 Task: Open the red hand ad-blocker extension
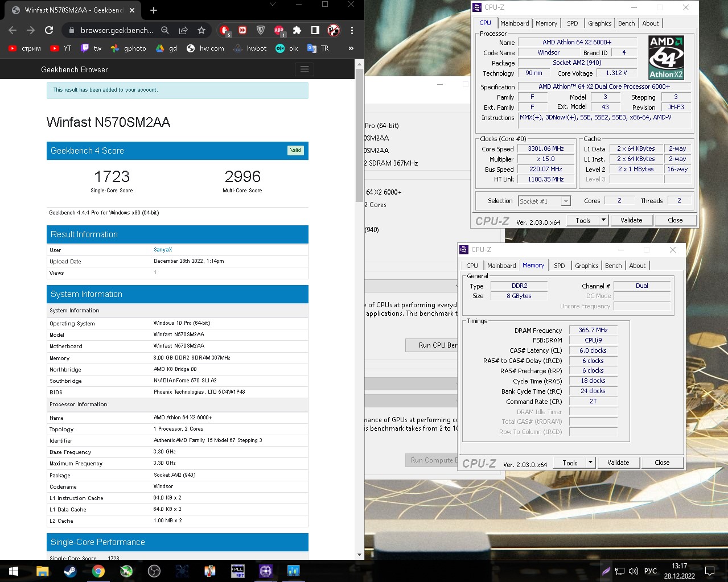click(x=224, y=30)
